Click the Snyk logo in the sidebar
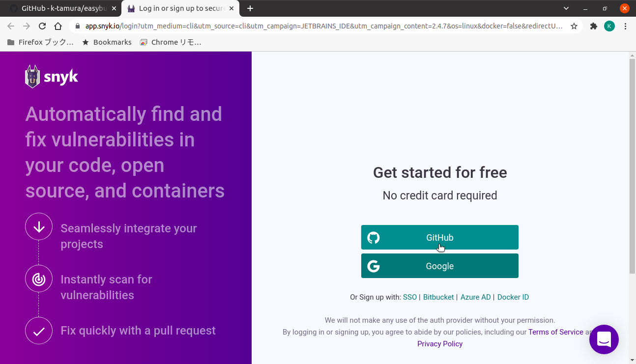 [x=51, y=76]
